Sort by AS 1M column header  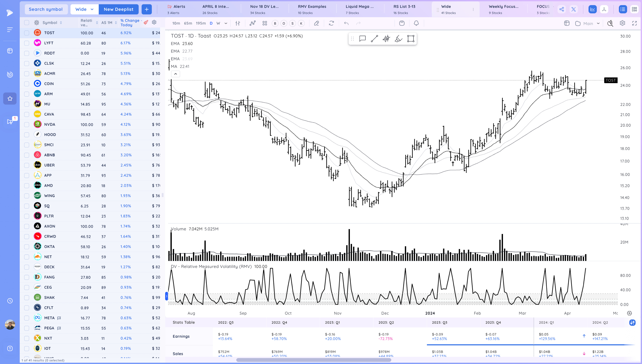(x=109, y=22)
